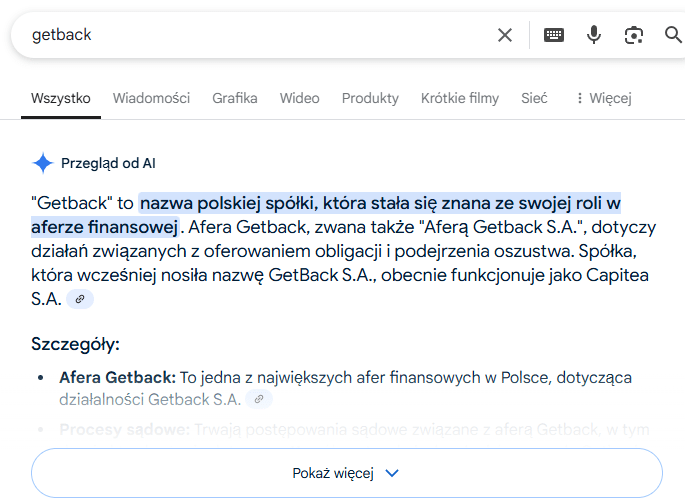The height and width of the screenshot is (502, 685).
Task: Clear the search query with the X icon
Action: tap(505, 35)
